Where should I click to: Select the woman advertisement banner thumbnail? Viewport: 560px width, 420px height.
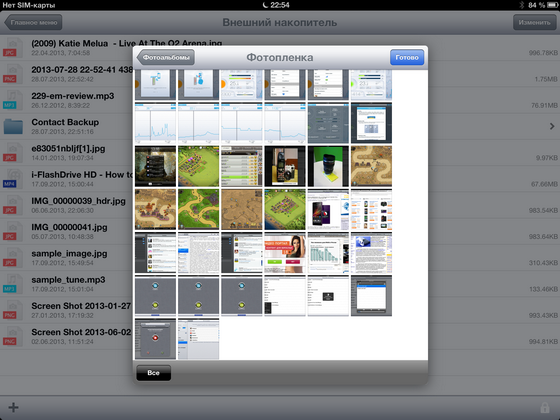285,252
